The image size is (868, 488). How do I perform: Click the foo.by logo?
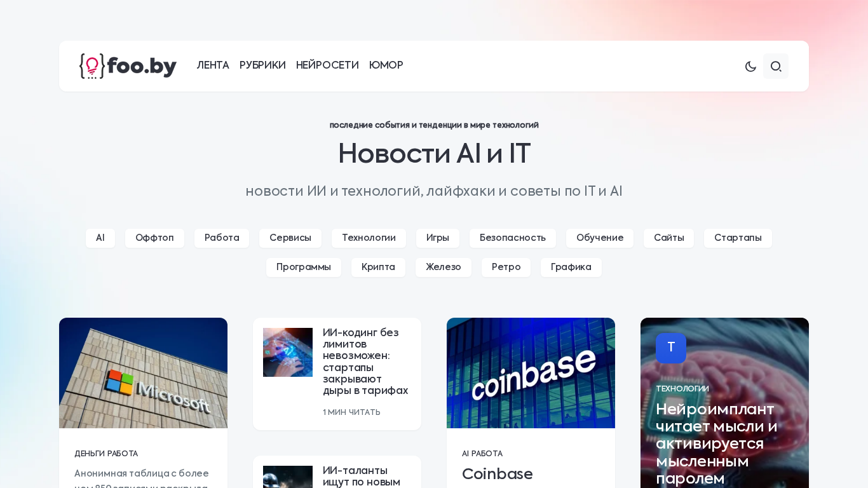click(x=128, y=66)
